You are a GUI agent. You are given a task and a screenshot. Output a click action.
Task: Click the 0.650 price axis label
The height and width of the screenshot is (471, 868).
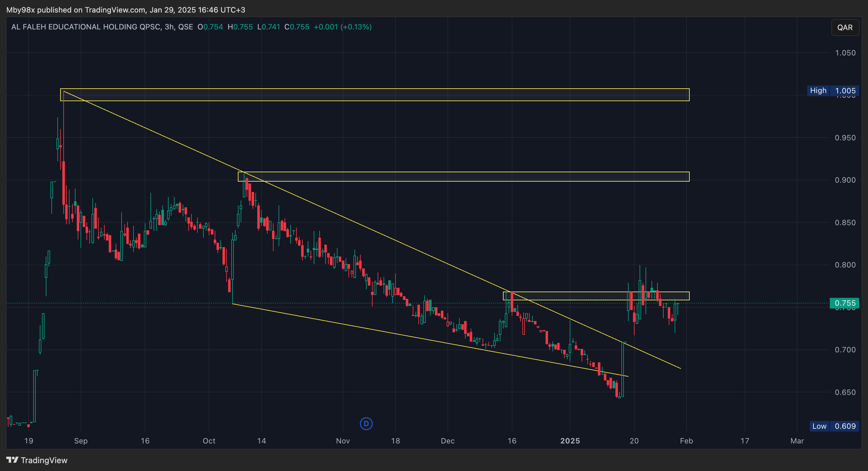point(845,392)
